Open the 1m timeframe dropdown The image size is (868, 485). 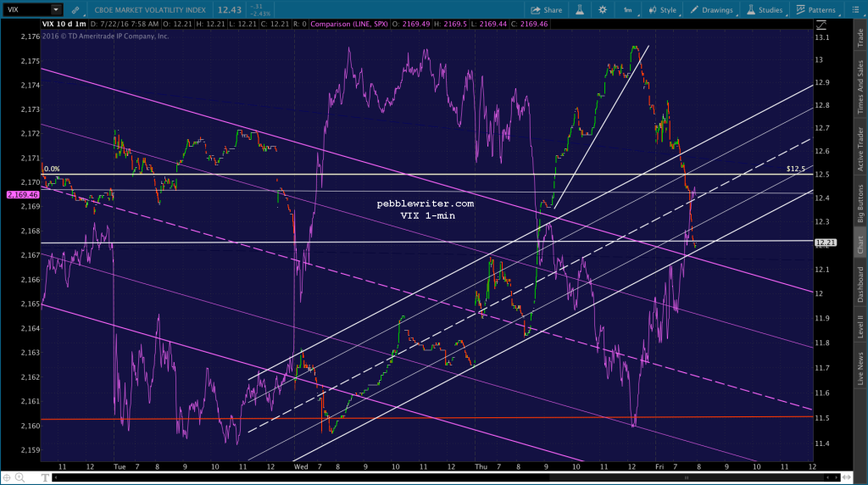pyautogui.click(x=629, y=10)
